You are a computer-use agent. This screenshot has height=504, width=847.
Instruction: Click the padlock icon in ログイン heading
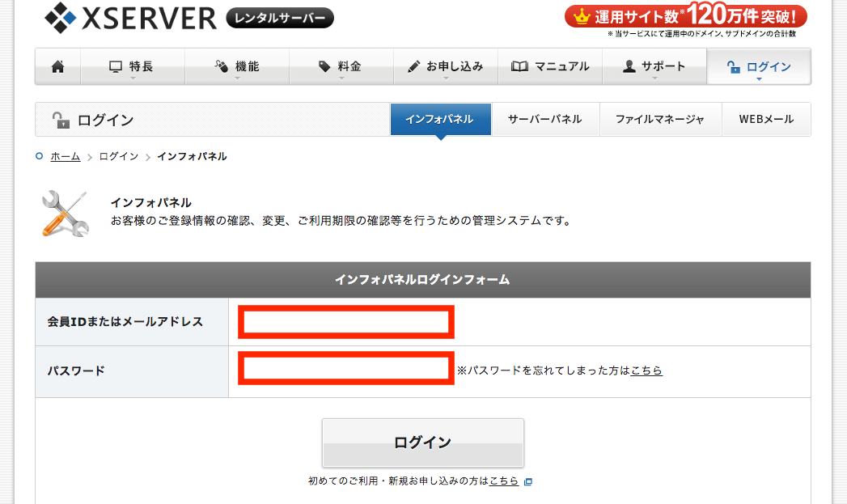tap(61, 121)
